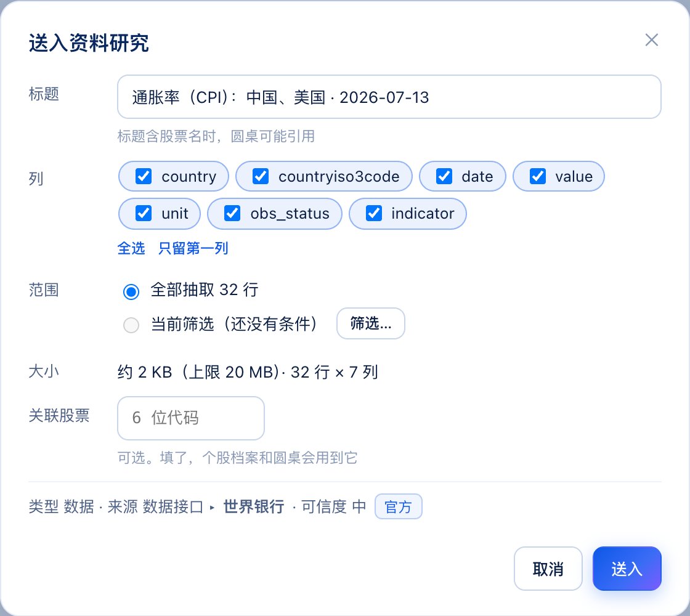
Task: Uncheck the indicator column checkbox
Action: pos(374,213)
